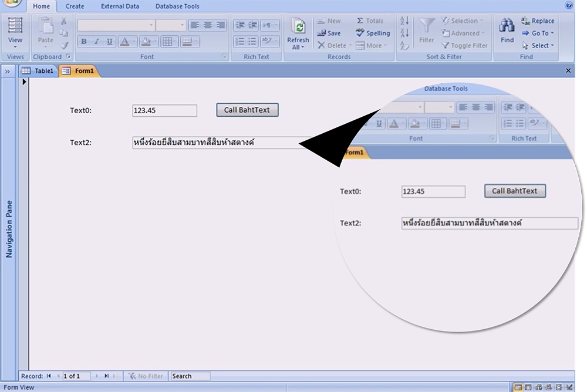Toggle underline formatting
Screen dimensions: 587x392
[x=110, y=42]
